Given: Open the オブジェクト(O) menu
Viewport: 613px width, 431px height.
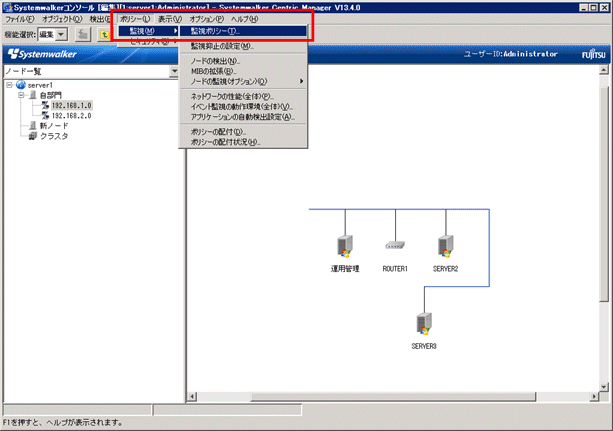Looking at the screenshot, I should point(62,19).
